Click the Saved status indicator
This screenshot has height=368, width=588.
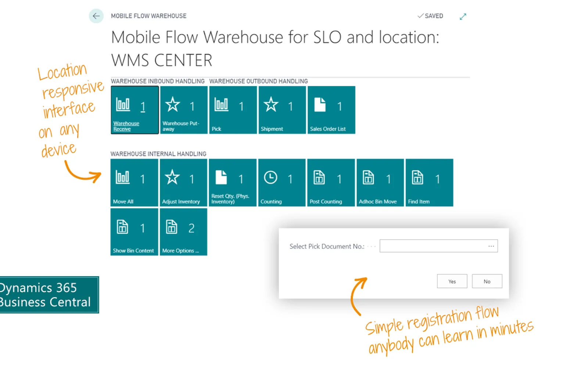coord(430,16)
